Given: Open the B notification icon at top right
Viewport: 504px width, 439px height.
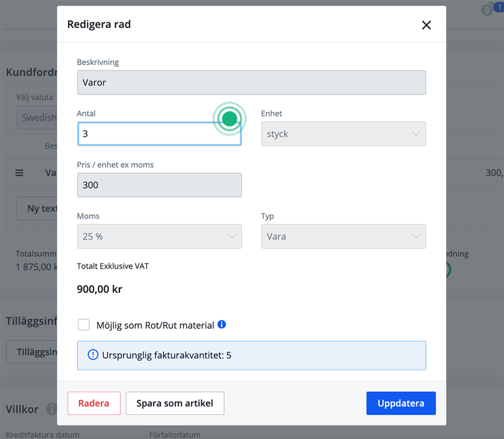Looking at the screenshot, I should point(487,10).
